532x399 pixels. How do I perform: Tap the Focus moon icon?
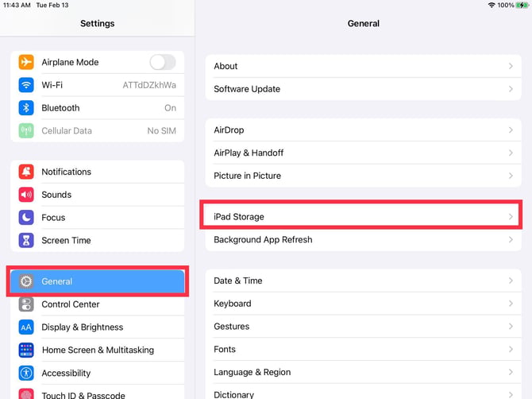(26, 217)
